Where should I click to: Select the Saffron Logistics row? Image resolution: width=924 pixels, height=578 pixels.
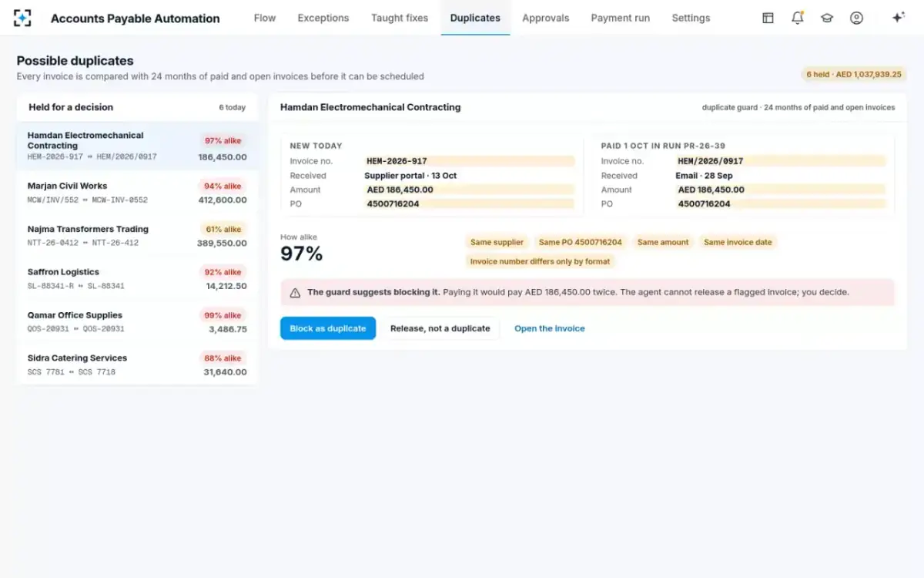coord(137,279)
